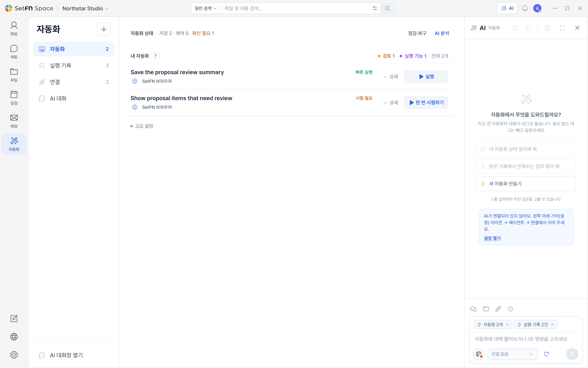The image size is (588, 368).
Task: Open the Northstar Studio workspace dropdown
Action: coord(86,8)
